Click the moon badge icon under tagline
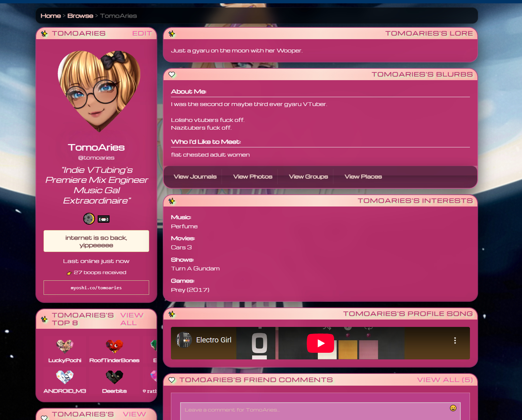 tap(89, 219)
